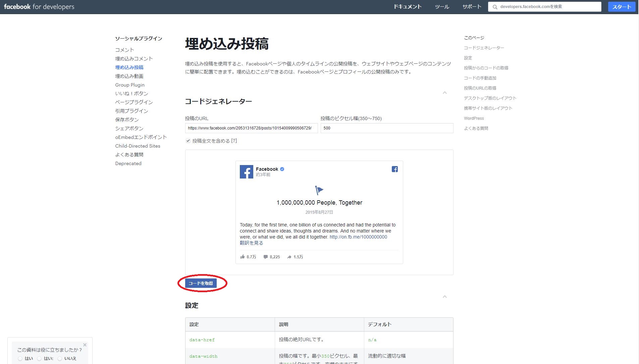Collapse the 設定 section with chevron
Viewport: 639px width, 364px height.
(x=445, y=297)
